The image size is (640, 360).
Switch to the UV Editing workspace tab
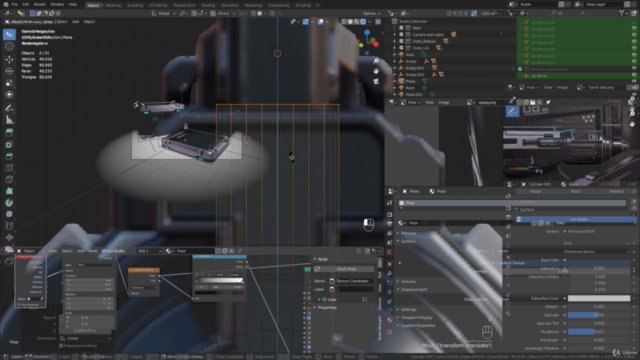point(158,5)
